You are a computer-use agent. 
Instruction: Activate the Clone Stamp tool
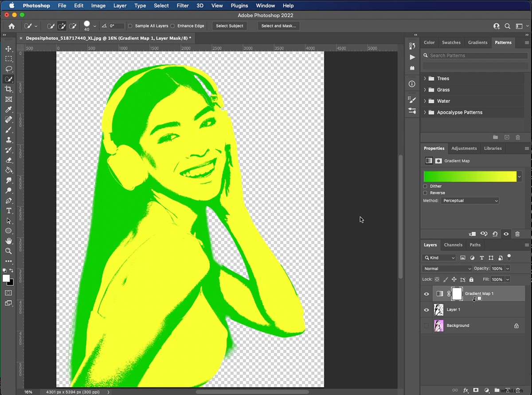pos(8,140)
